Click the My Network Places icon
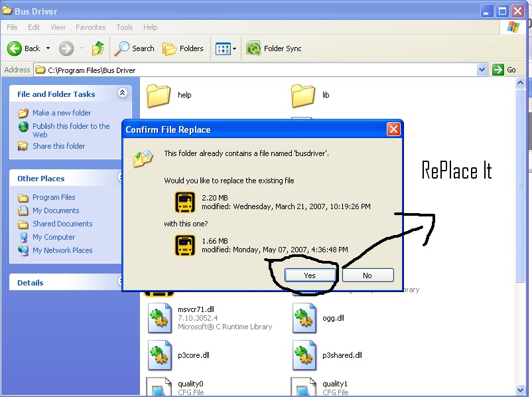The width and height of the screenshot is (532, 397). click(23, 251)
